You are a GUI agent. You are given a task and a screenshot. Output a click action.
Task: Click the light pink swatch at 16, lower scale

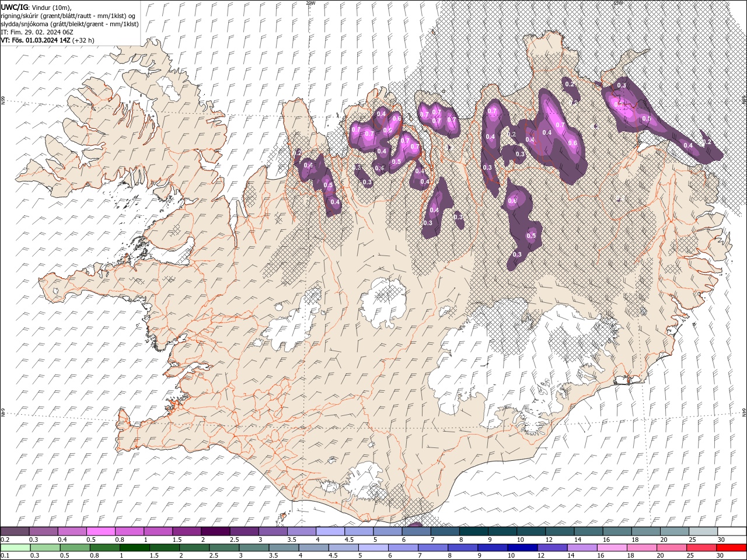612,548
